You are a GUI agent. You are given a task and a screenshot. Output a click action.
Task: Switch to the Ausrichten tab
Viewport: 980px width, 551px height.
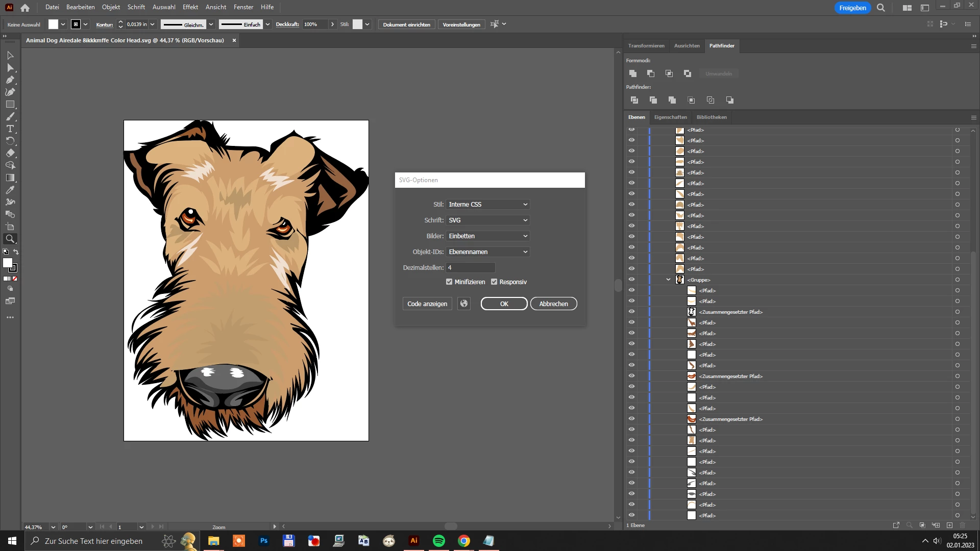pos(687,46)
